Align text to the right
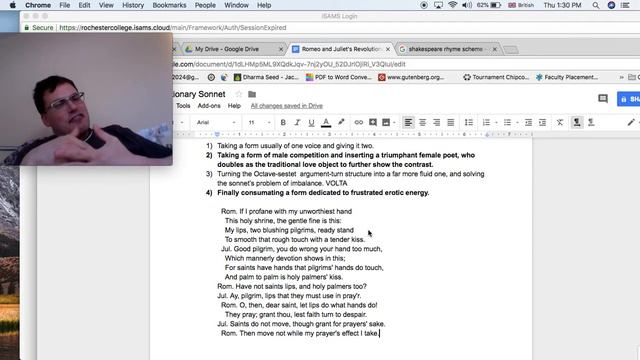The image size is (640, 360). pyautogui.click(x=436, y=122)
